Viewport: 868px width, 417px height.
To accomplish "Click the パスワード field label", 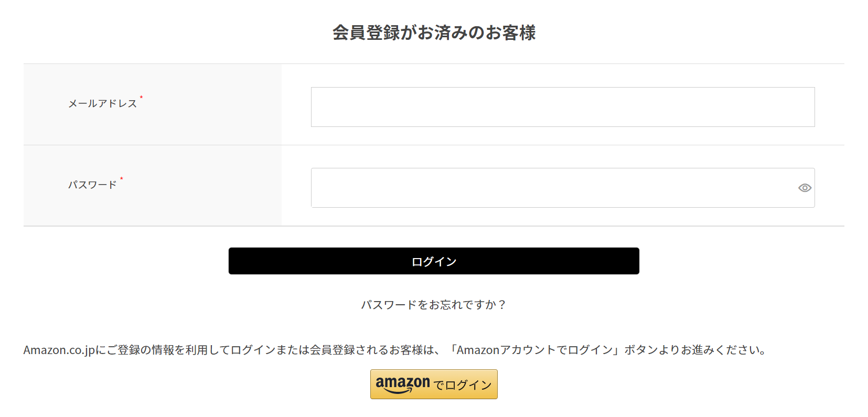I will (x=92, y=185).
